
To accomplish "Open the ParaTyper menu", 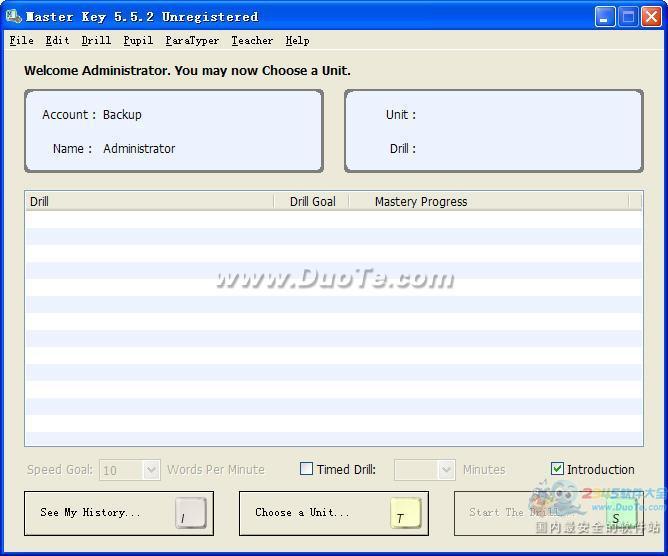I will point(192,41).
